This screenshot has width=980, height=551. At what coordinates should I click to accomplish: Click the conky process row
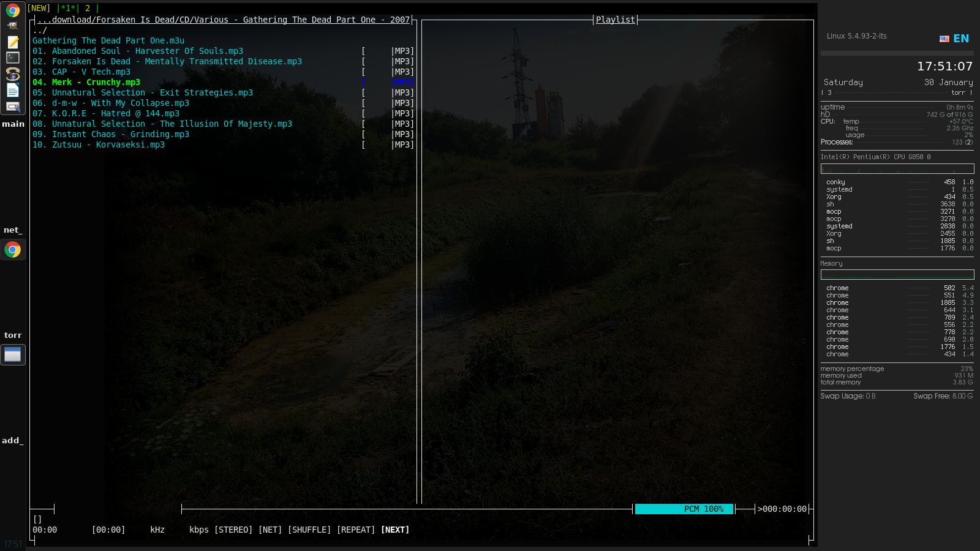(899, 182)
